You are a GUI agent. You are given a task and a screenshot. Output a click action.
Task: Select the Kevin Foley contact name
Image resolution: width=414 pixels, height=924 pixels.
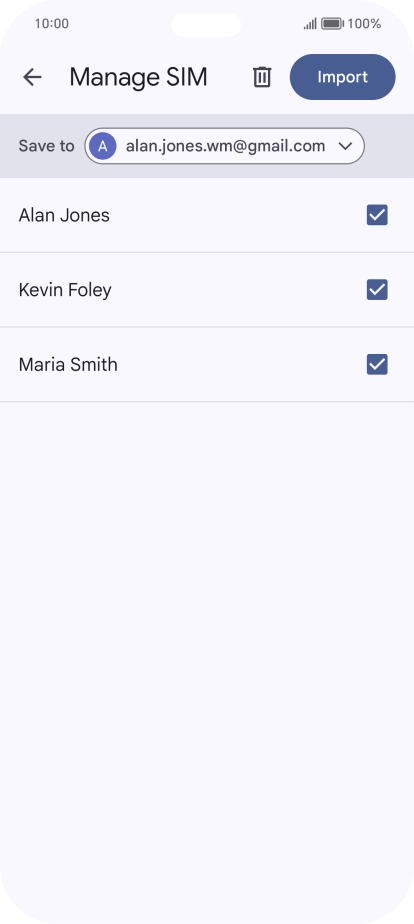pyautogui.click(x=65, y=290)
